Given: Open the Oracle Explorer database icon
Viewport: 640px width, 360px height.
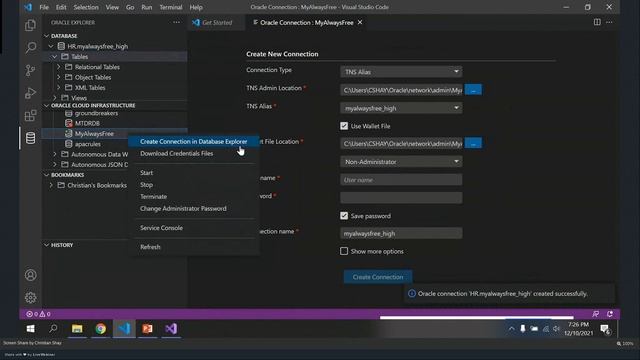Looking at the screenshot, I should tap(30, 138).
